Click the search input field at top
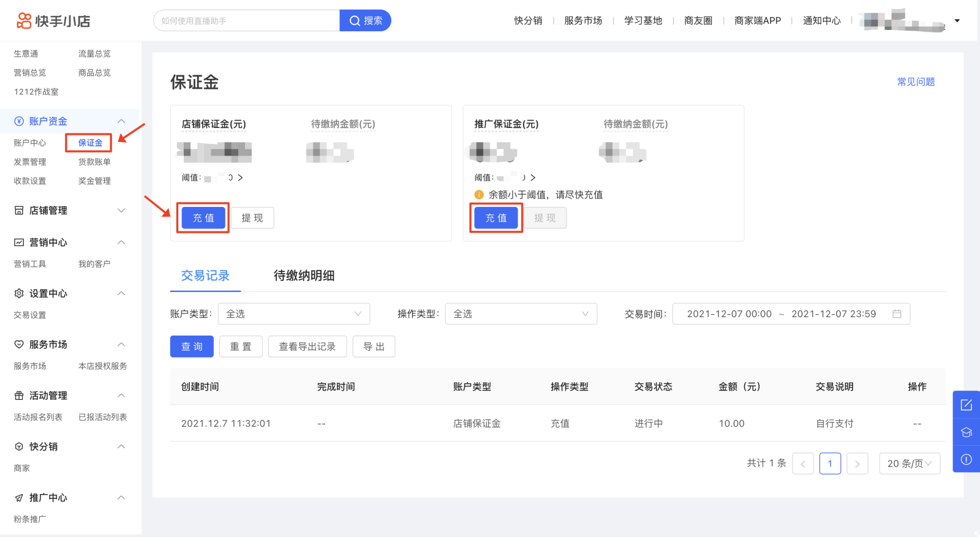This screenshot has height=537, width=980. tap(246, 21)
